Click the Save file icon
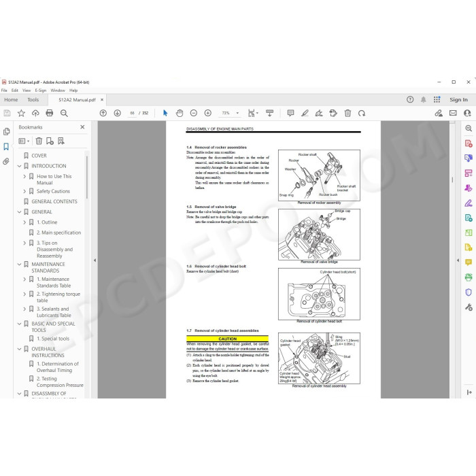 [x=7, y=114]
